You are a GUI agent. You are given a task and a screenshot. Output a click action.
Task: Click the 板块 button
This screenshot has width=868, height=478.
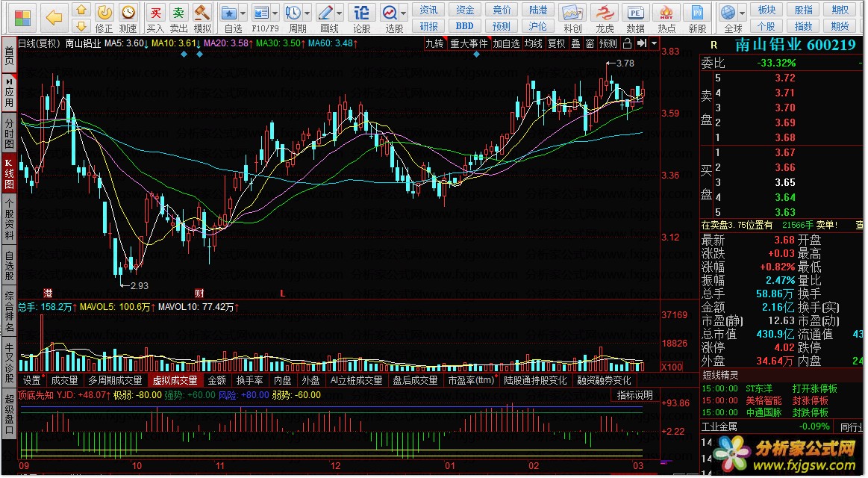[x=766, y=10]
